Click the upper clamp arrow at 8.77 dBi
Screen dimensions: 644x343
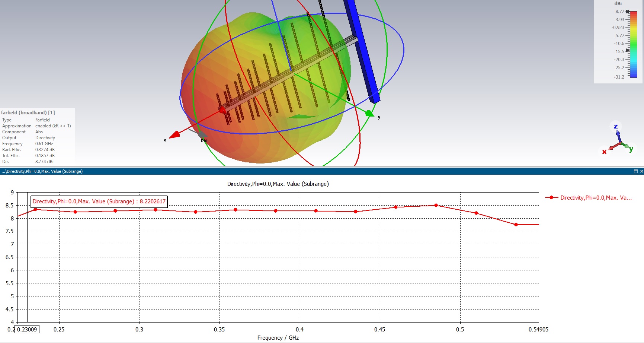tap(628, 12)
